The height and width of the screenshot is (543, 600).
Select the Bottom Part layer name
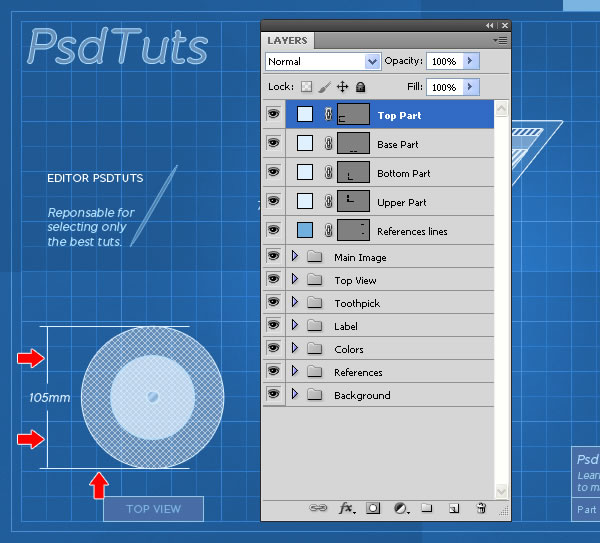[404, 174]
